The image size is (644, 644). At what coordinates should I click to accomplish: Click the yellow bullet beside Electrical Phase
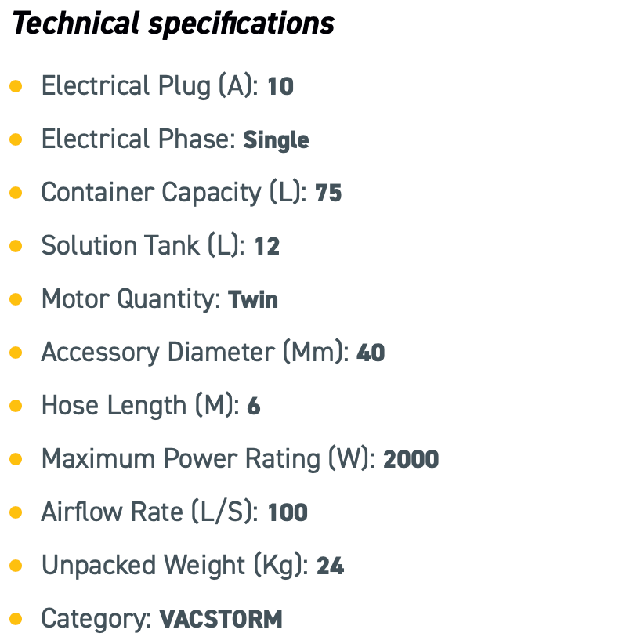click(x=16, y=139)
